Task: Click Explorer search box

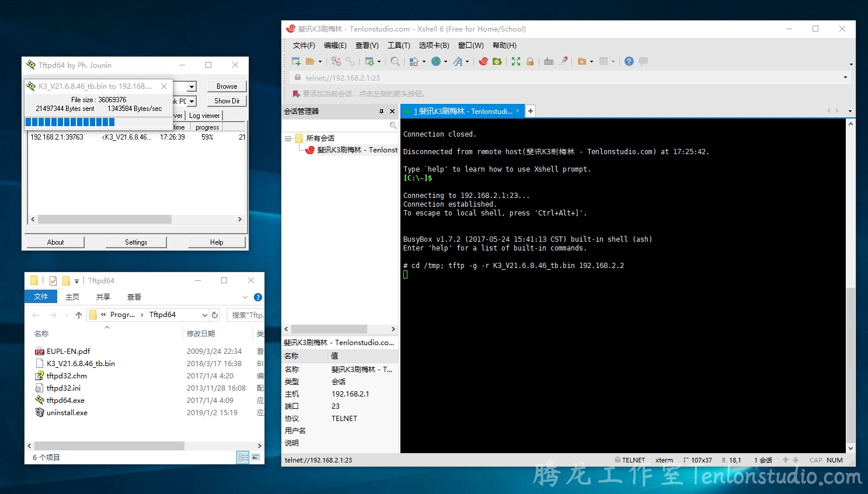Action: point(245,315)
